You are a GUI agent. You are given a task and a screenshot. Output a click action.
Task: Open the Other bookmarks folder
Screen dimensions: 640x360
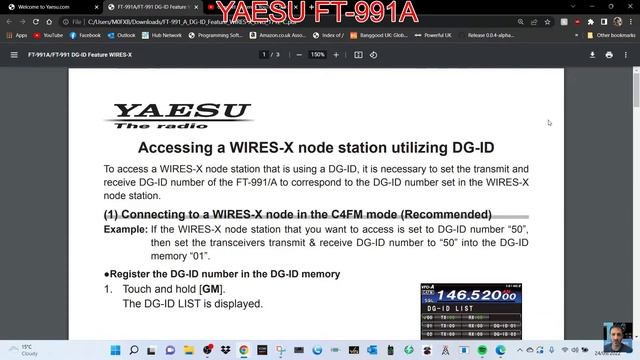coord(611,36)
